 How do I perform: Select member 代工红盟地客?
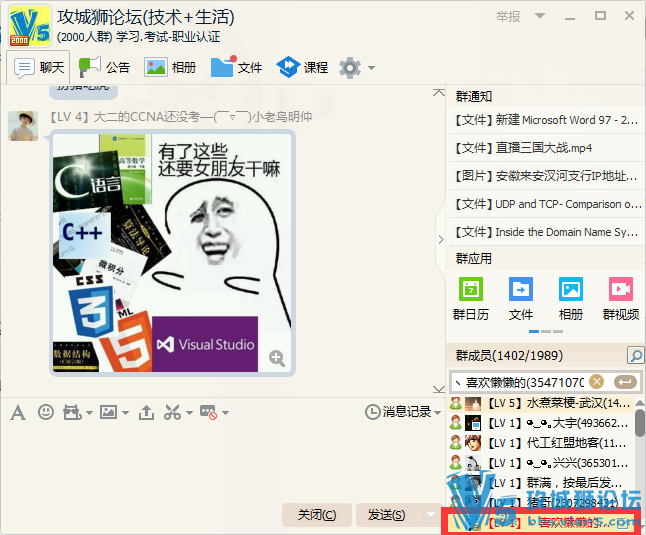(541, 443)
